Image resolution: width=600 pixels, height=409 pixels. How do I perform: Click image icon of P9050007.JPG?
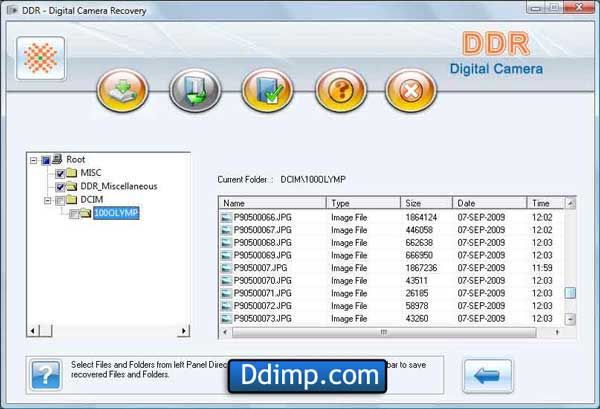226,268
